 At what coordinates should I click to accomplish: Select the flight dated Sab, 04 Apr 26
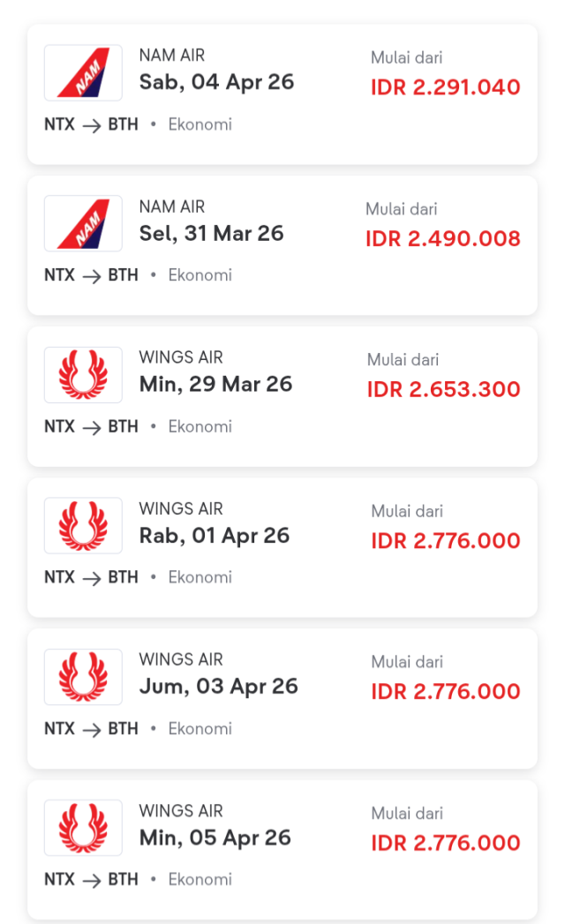tap(216, 82)
